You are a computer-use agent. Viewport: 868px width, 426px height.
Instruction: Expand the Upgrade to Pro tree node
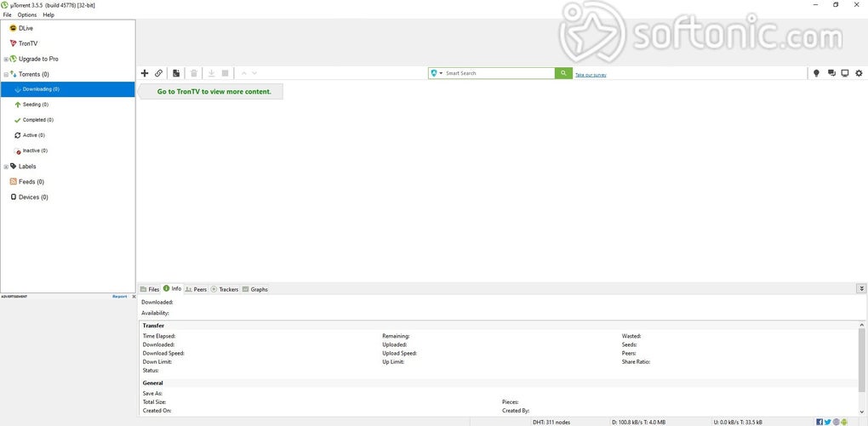pyautogui.click(x=6, y=60)
